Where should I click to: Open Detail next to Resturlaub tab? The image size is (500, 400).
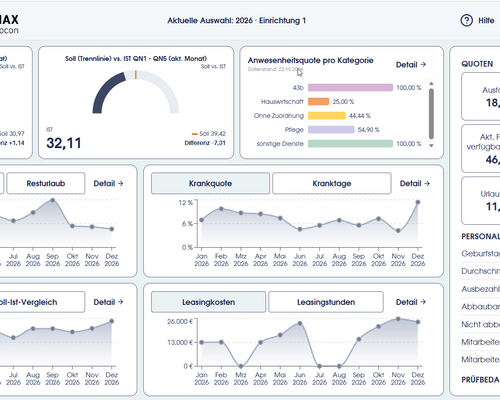(x=108, y=183)
